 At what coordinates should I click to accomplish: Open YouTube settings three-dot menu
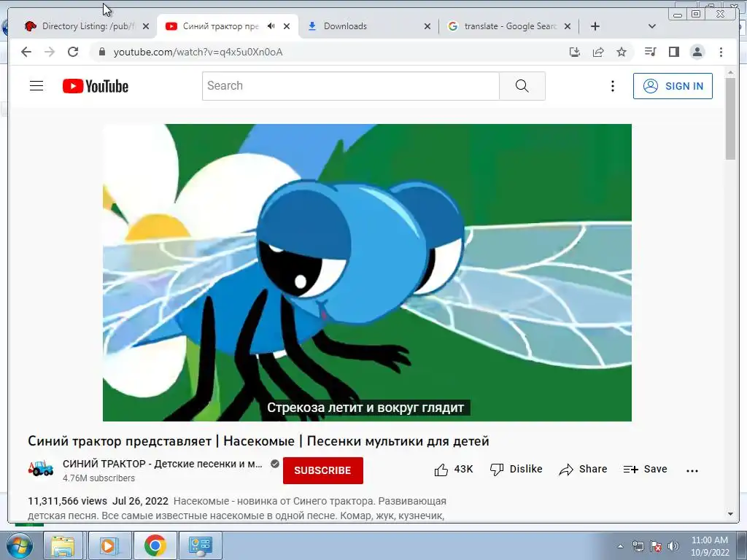pos(613,86)
